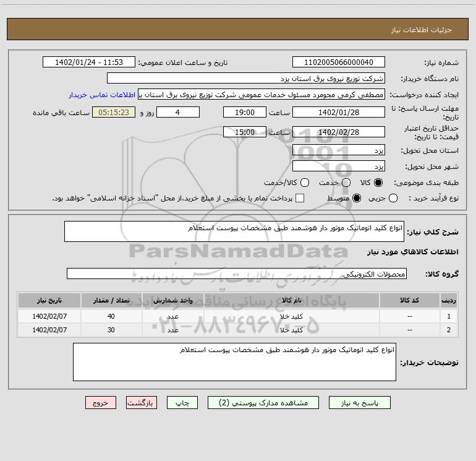Screen dimensions: 476x461
Task: Click date 1402/02/07 in row 1
Action: point(49,316)
